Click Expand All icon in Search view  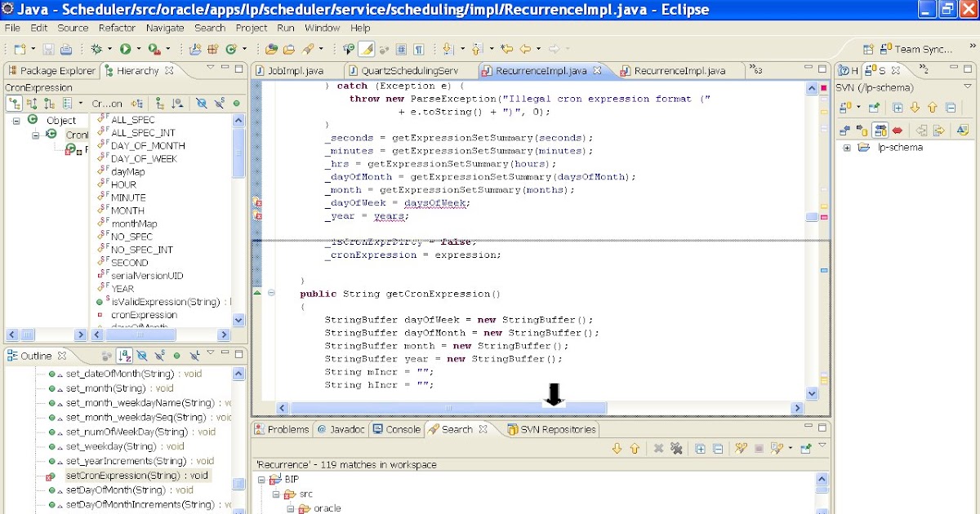pyautogui.click(x=700, y=449)
